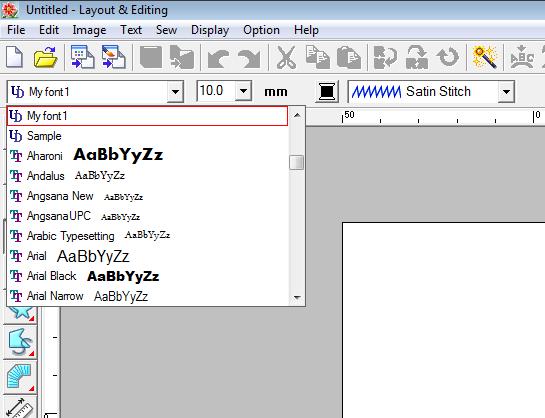Open the Help menu
545x418 pixels.
click(306, 30)
